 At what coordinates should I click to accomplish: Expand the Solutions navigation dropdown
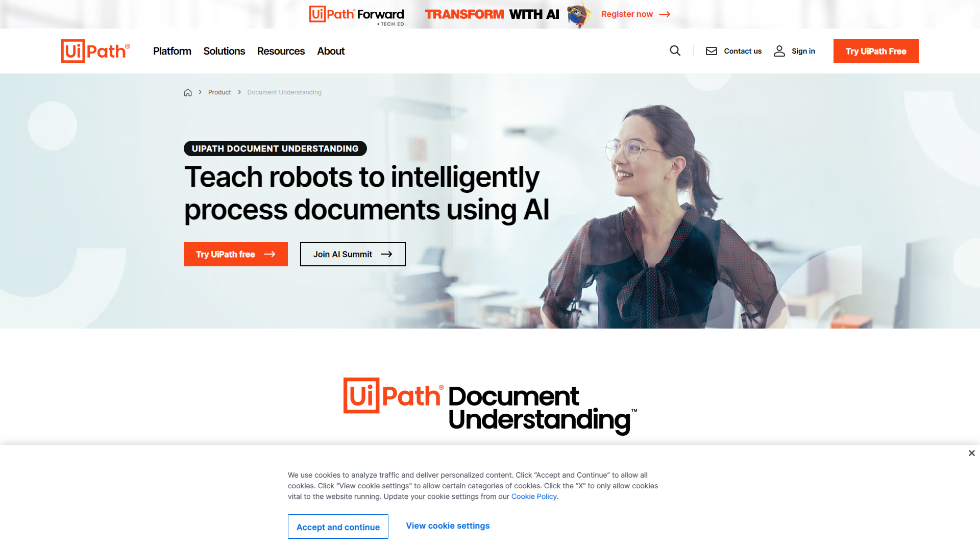pyautogui.click(x=224, y=51)
